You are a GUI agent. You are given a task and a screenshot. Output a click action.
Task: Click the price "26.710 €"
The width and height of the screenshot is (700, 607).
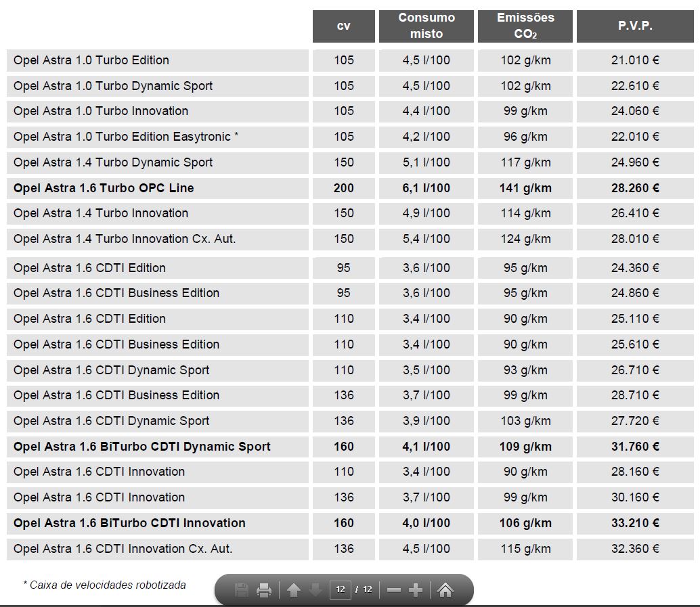tap(635, 370)
